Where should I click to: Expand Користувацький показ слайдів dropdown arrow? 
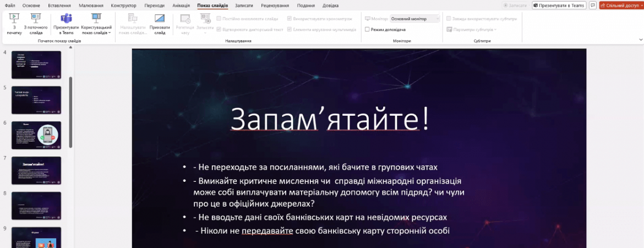coord(110,33)
